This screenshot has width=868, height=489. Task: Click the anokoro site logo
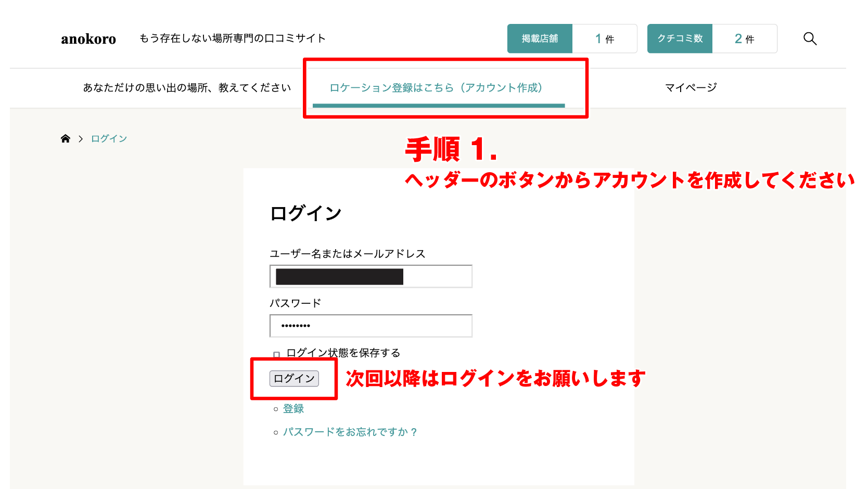(88, 39)
